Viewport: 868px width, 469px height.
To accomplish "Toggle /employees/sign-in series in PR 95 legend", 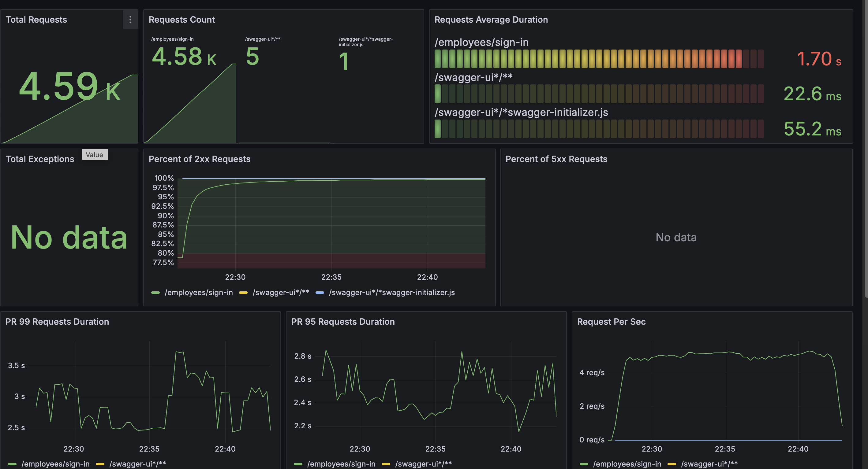I will pos(341,464).
